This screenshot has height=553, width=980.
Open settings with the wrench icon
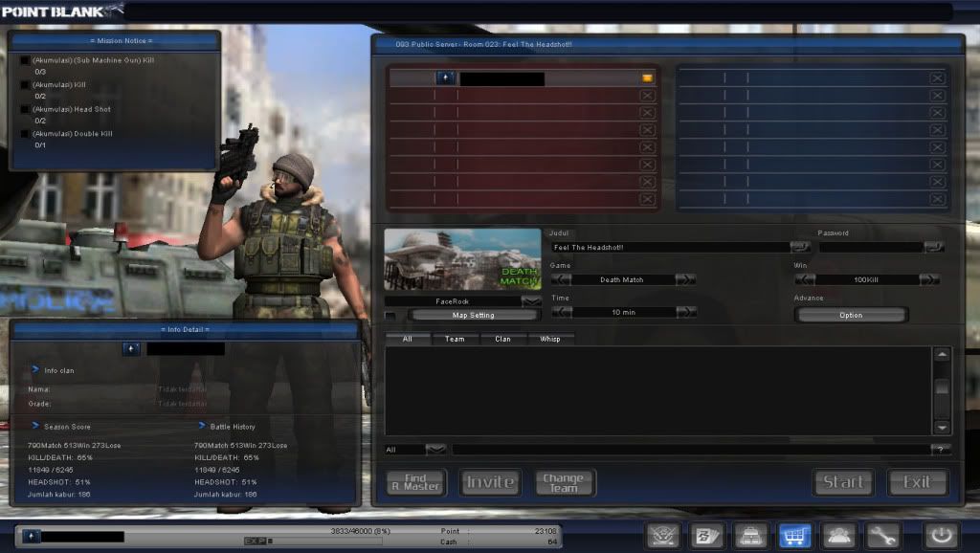pos(881,536)
